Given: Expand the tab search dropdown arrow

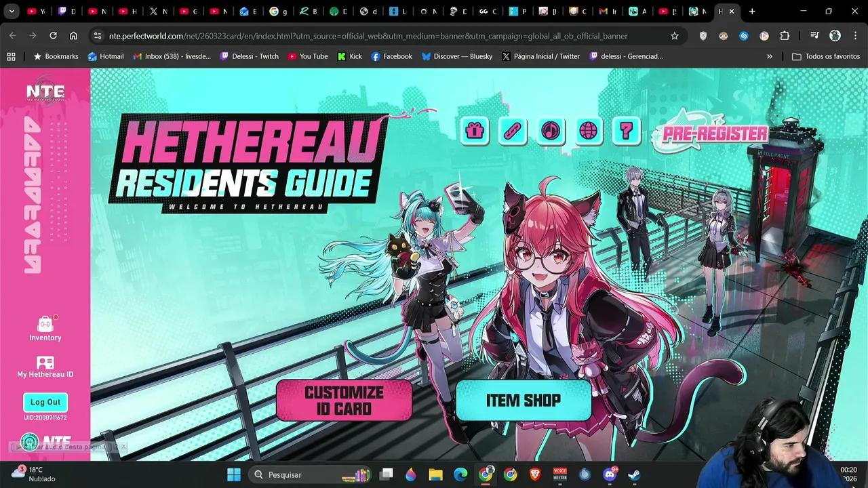Looking at the screenshot, I should 12,12.
